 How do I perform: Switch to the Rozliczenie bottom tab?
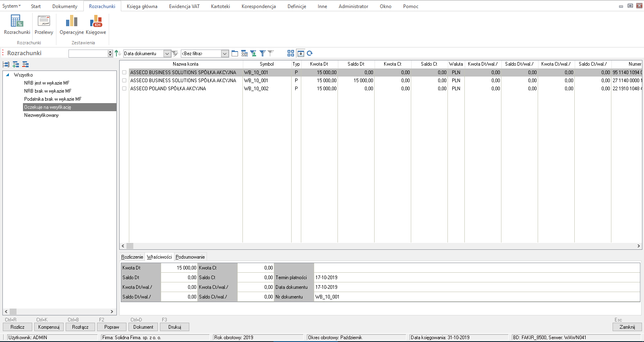132,257
